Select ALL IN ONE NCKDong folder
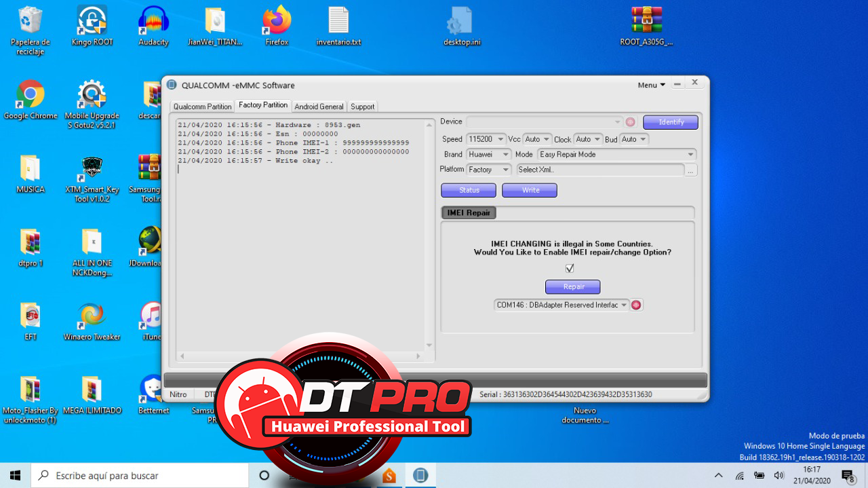The width and height of the screenshot is (868, 488). [x=92, y=252]
